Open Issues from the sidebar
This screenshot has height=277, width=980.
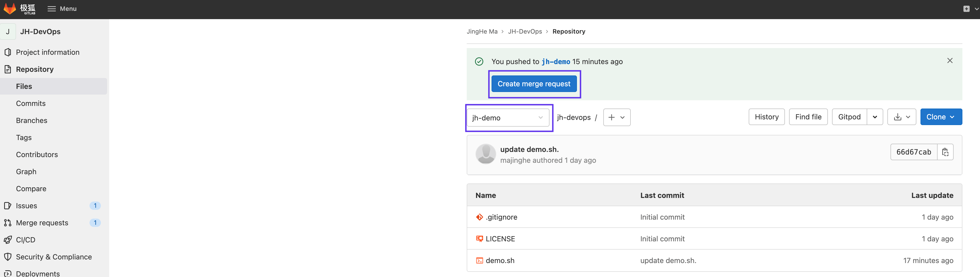[x=26, y=206]
